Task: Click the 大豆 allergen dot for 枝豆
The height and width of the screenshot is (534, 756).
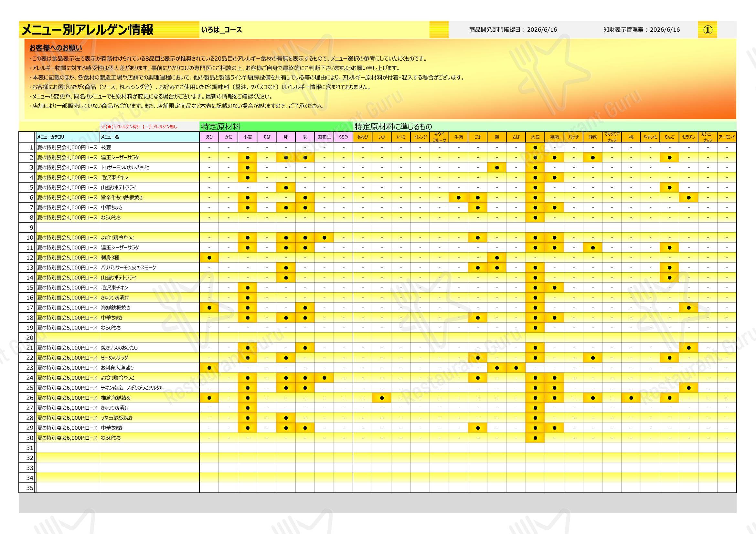Action: [535, 147]
